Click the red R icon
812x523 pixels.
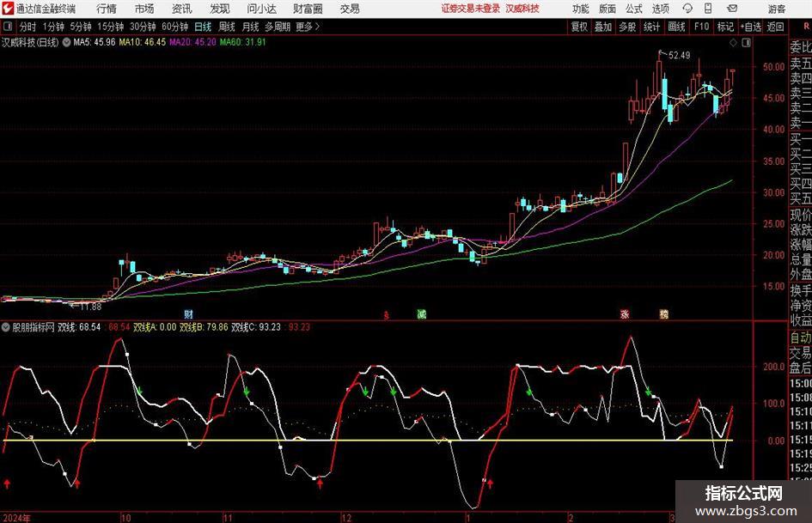tap(808, 27)
